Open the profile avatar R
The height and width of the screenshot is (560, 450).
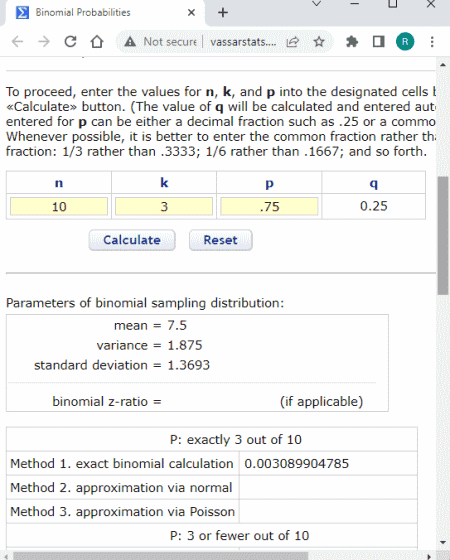coord(405,42)
